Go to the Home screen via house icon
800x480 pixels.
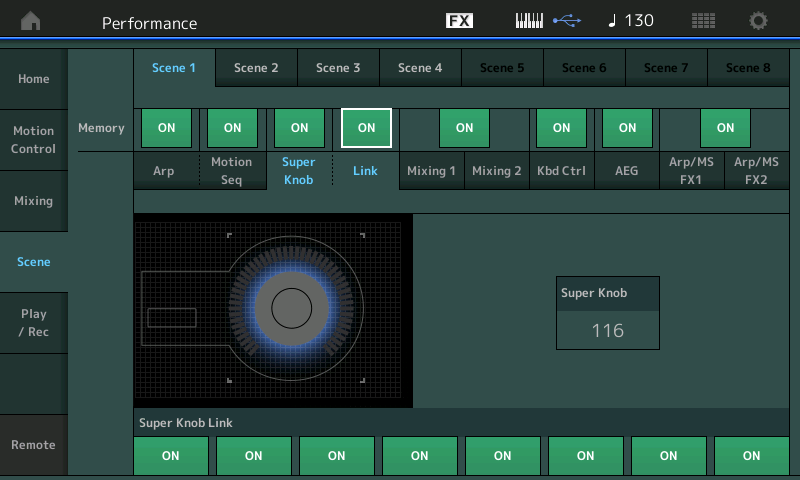click(33, 21)
